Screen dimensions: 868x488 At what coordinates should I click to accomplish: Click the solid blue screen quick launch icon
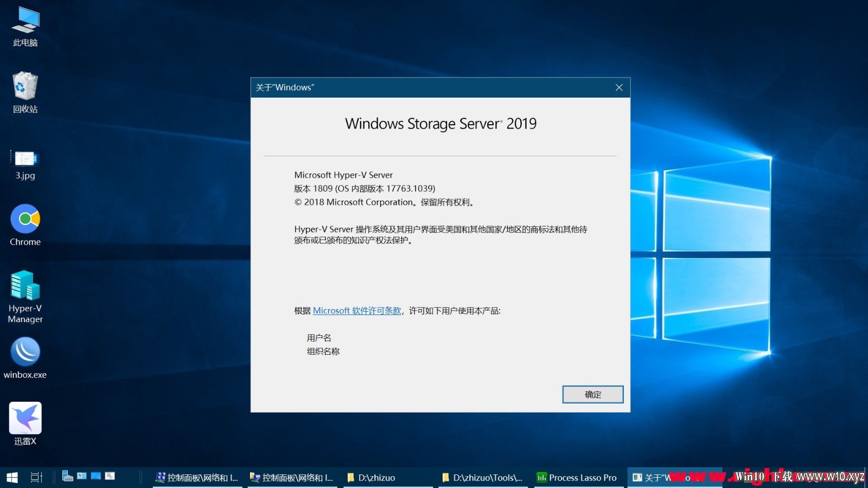pos(96,476)
